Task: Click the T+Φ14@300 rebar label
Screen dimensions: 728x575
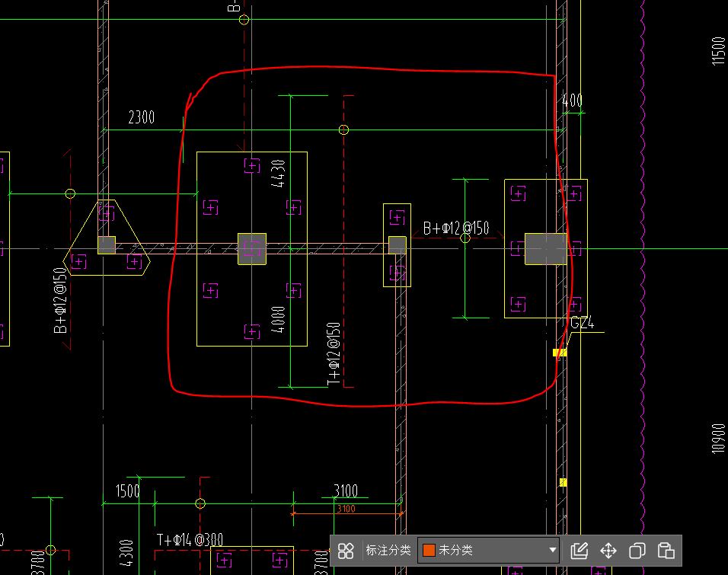Action: pyautogui.click(x=190, y=540)
